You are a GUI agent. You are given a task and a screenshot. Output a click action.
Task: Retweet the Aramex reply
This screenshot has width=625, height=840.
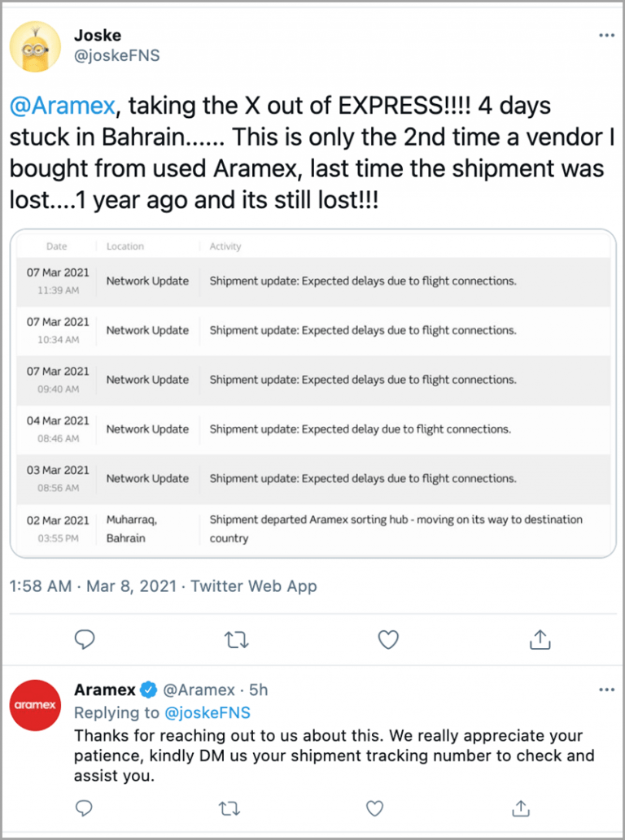click(229, 808)
